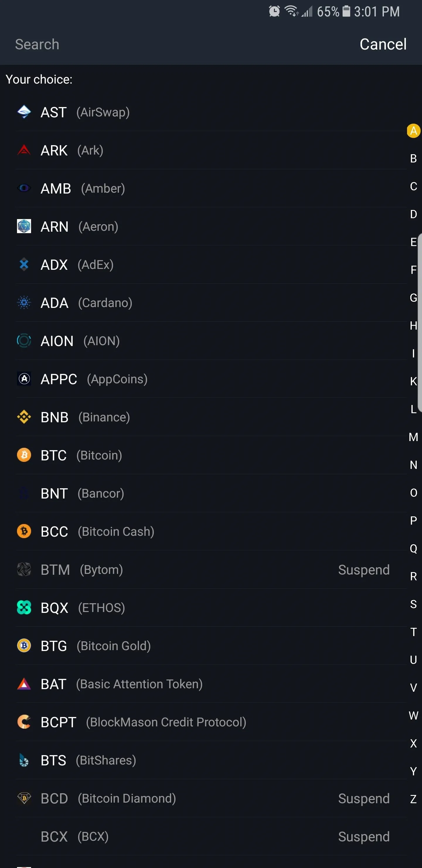Tap the alarm icon in status bar
The image size is (422, 868).
pos(274,11)
